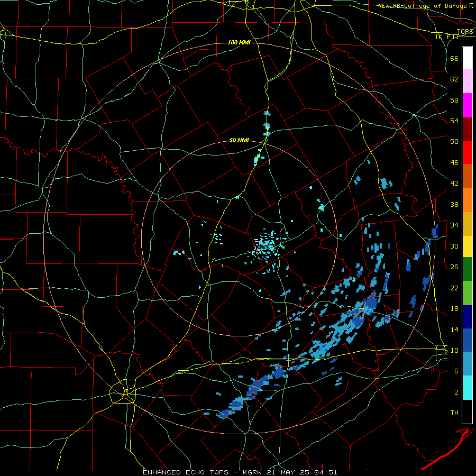This screenshot has width=476, height=476.
Task: Click the legend value '30'
Action: click(x=454, y=246)
